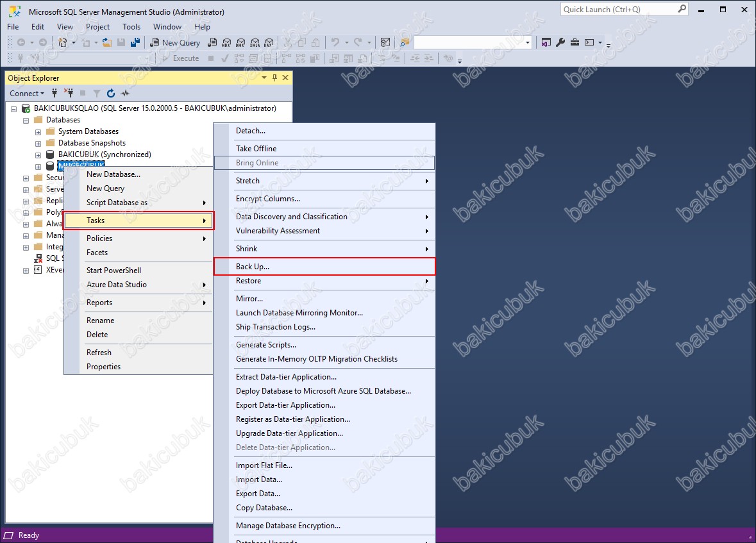Click the Save All icon
Image resolution: width=756 pixels, height=543 pixels.
135,42
